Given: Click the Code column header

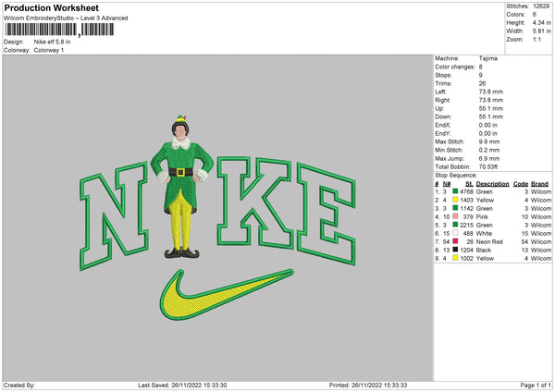Looking at the screenshot, I should click(520, 184).
